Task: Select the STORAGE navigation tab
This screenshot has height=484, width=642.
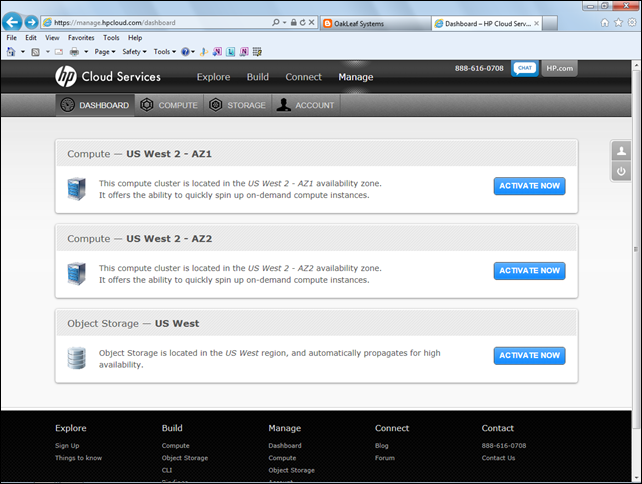Action: 237,105
